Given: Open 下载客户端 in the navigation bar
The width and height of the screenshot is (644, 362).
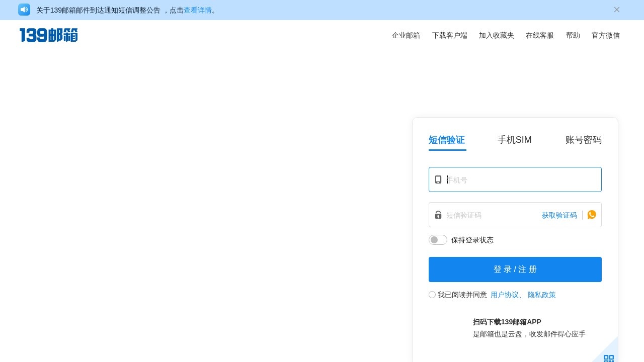Looking at the screenshot, I should coord(450,35).
